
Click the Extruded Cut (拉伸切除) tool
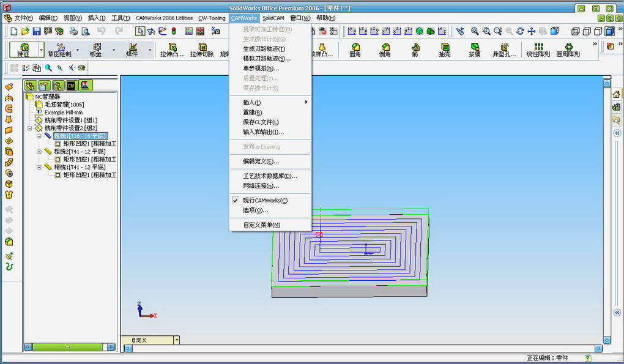click(202, 50)
